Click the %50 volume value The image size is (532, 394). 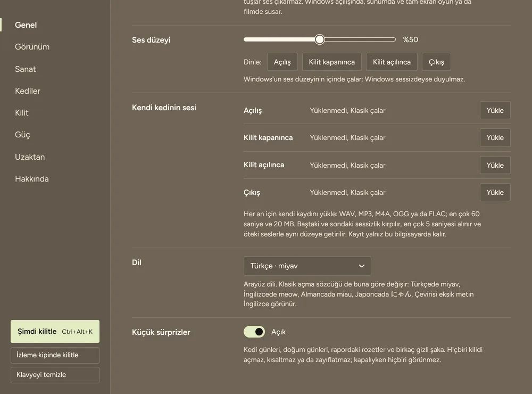pos(411,40)
